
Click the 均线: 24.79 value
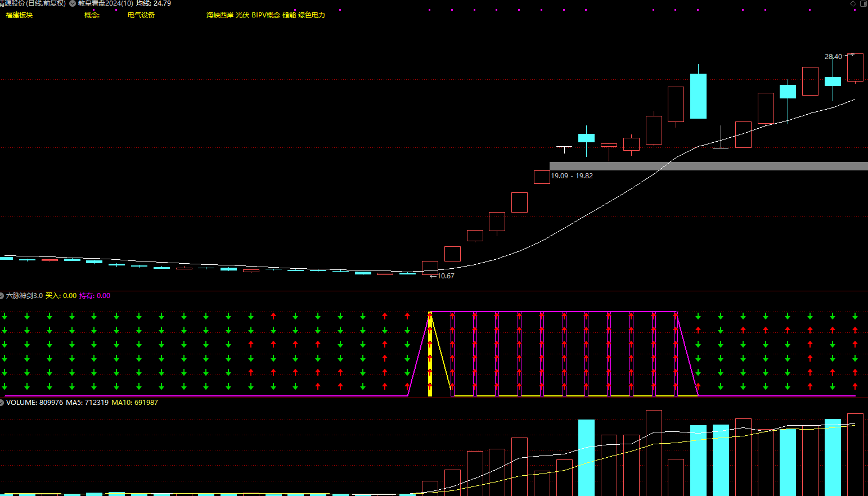[154, 3]
